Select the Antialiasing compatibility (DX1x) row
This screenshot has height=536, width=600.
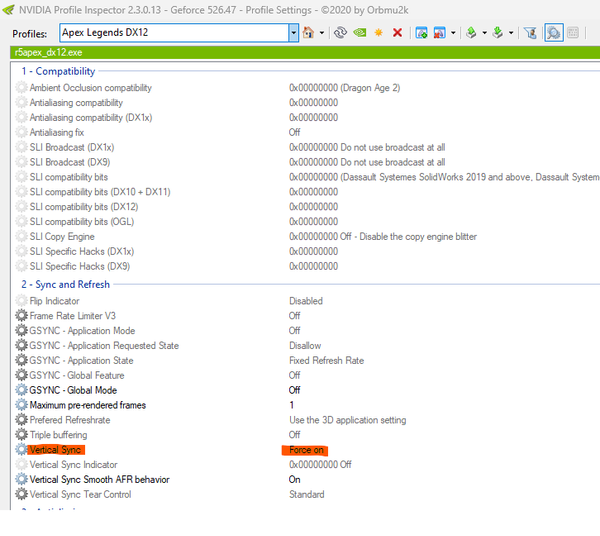click(91, 117)
